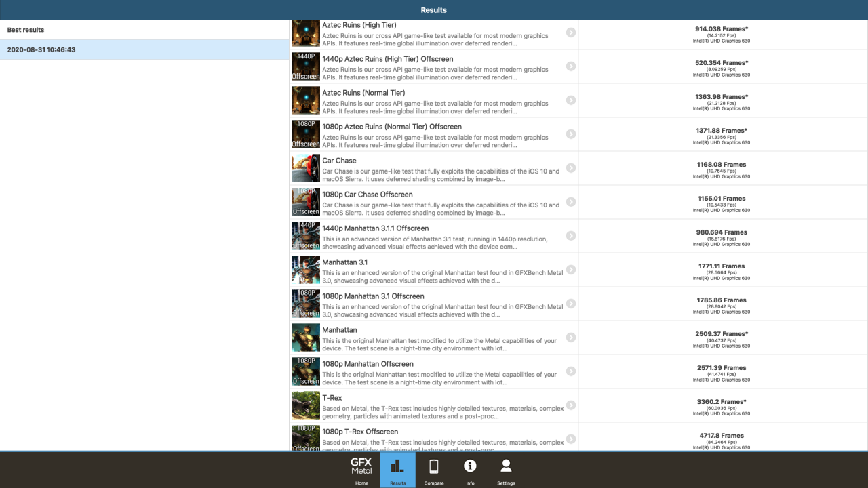The width and height of the screenshot is (868, 488).
Task: Open details arrow for 1080p Aztec Ruins Normal Offscreen
Action: [x=571, y=134]
